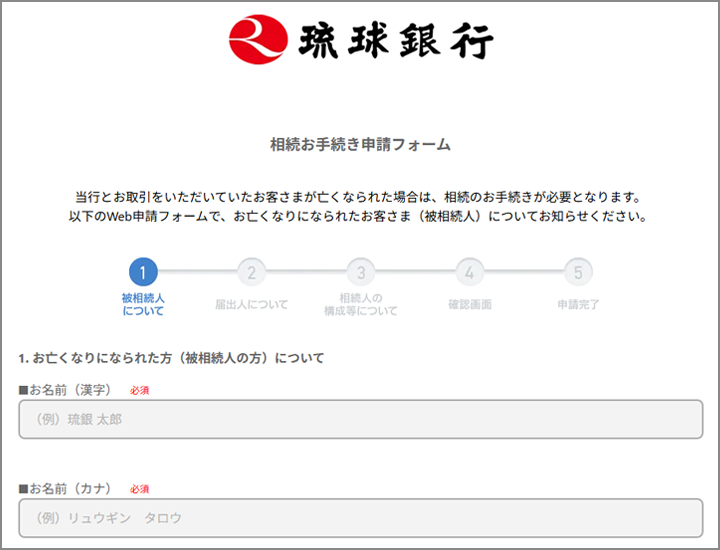
Task: Click the 確認画面 step label
Action: 470,304
